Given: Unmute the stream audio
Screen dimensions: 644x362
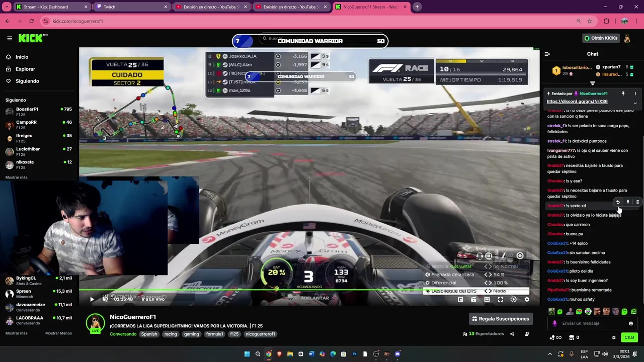Looking at the screenshot, I should coord(105,299).
